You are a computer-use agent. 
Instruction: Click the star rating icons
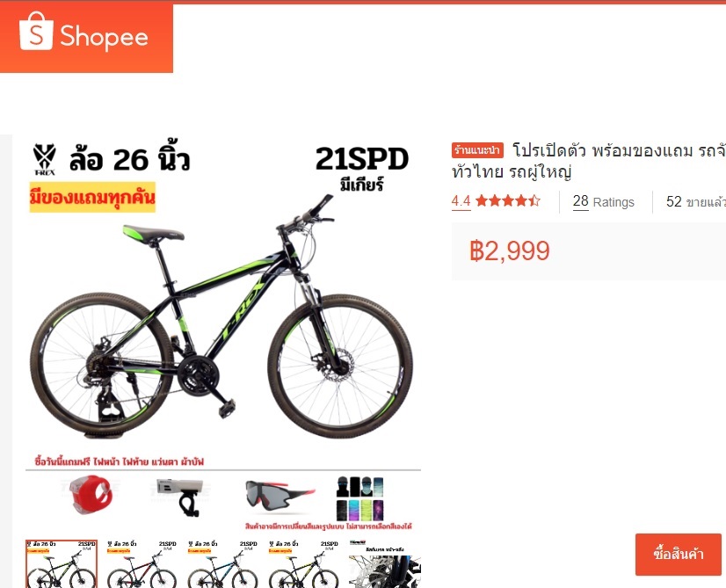508,200
